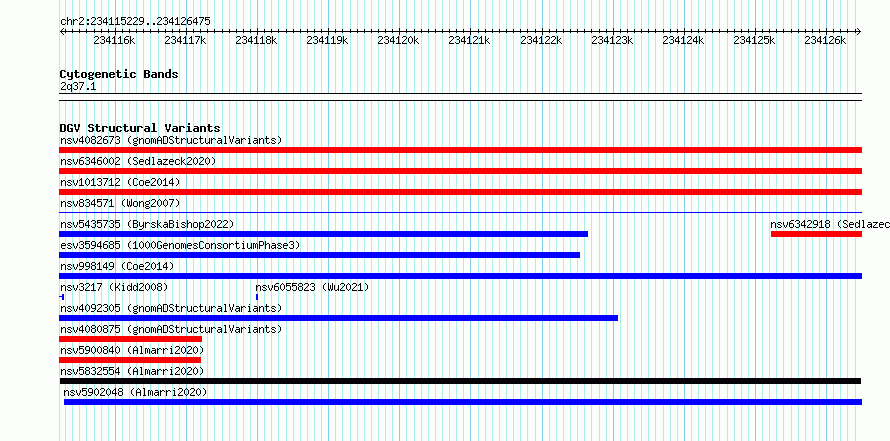The image size is (890, 441).
Task: Click the 234126k ruler tick label
Action: click(x=825, y=40)
